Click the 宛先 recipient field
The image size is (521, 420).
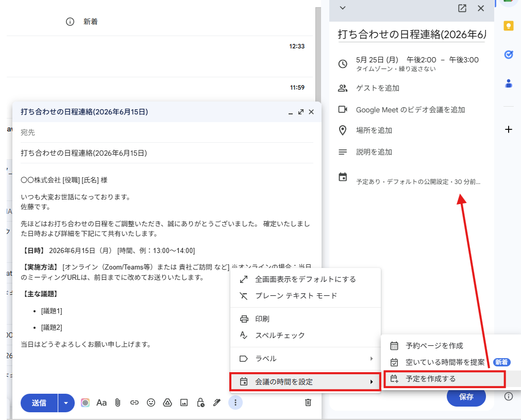pyautogui.click(x=167, y=132)
